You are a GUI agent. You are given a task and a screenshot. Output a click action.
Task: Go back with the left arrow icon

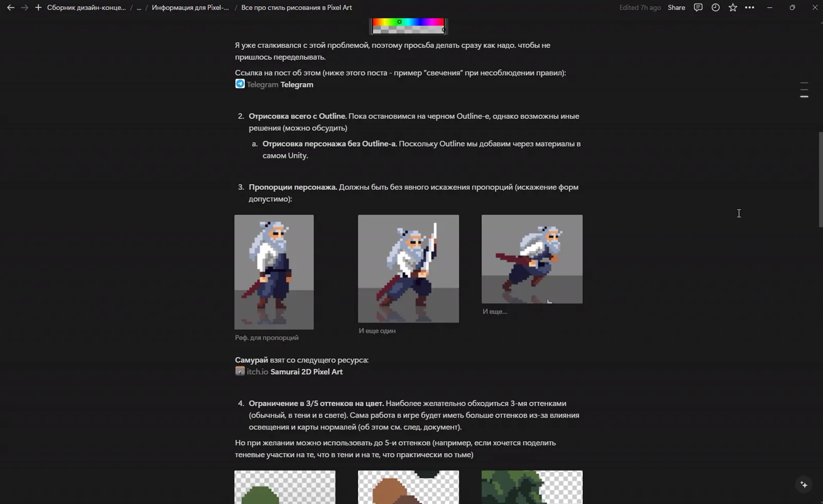[x=10, y=8]
